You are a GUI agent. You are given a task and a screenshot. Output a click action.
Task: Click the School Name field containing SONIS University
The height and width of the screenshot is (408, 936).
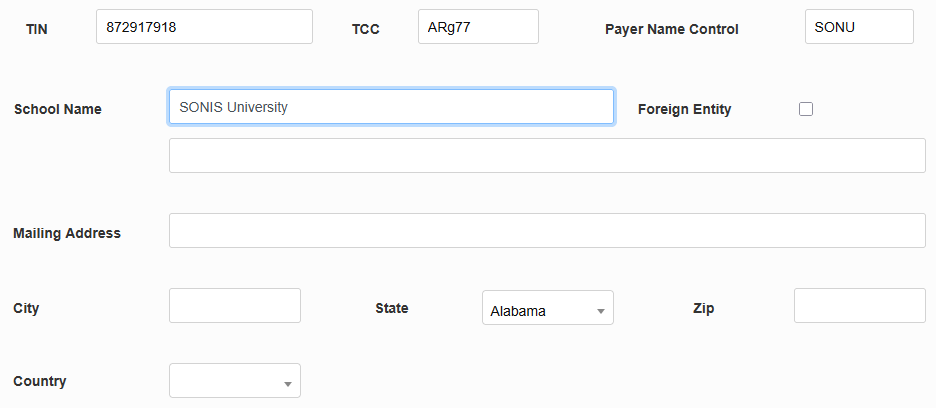pyautogui.click(x=391, y=107)
